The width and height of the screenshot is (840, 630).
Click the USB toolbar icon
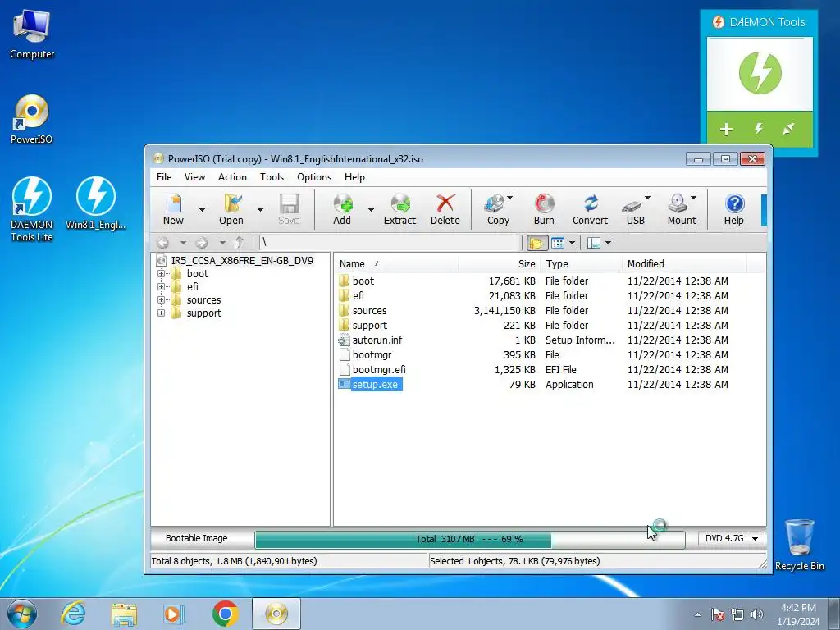pyautogui.click(x=636, y=209)
